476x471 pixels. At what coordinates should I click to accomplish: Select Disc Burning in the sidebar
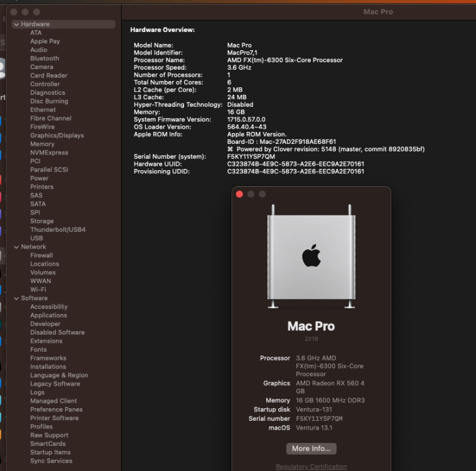click(x=49, y=101)
